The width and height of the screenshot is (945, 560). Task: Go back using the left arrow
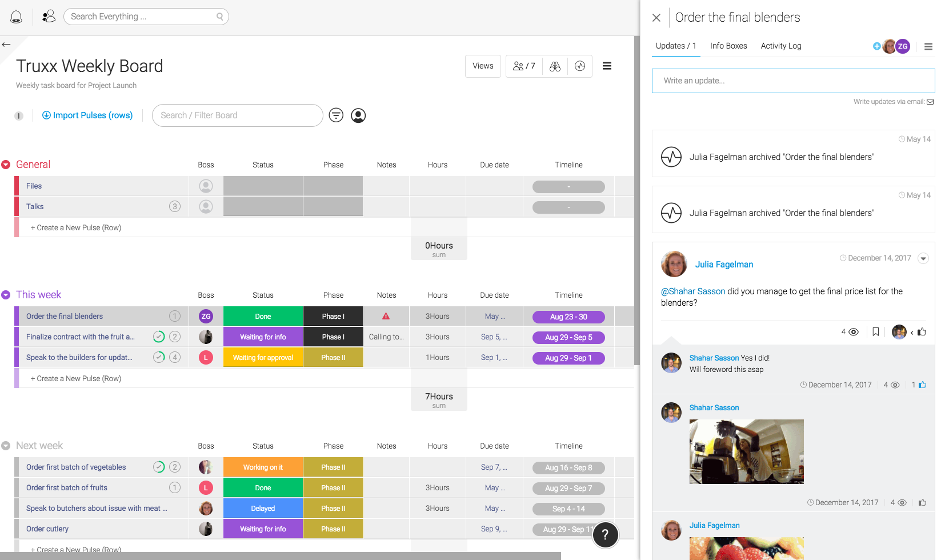[6, 45]
